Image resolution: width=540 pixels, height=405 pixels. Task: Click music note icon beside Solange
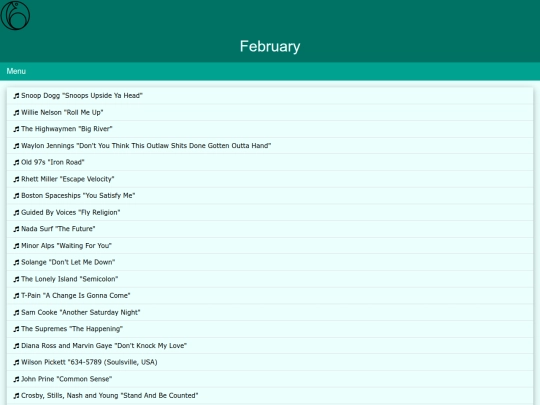(x=16, y=262)
